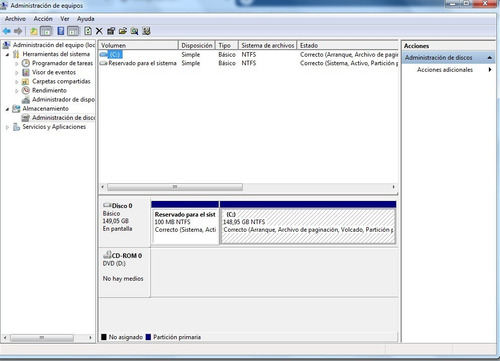The height and width of the screenshot is (361, 500).
Task: Click the '149,05 GB' Disco 0 size text
Action: (116, 221)
